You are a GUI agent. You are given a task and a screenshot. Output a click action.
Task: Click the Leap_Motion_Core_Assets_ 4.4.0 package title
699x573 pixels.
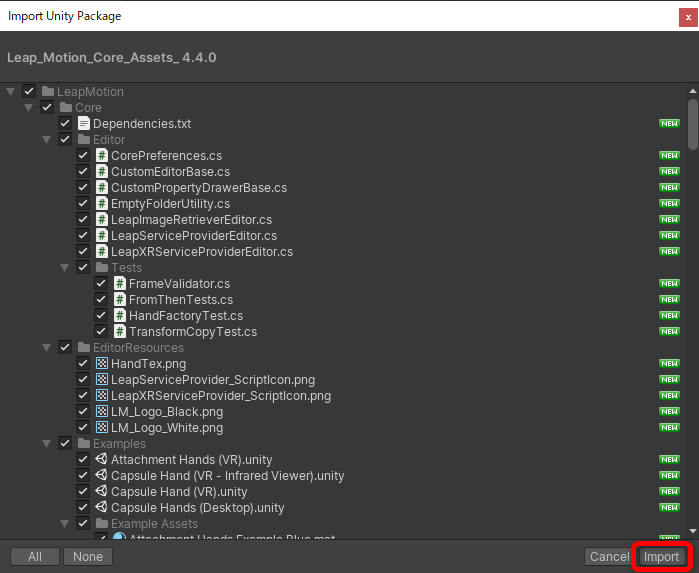coord(111,58)
